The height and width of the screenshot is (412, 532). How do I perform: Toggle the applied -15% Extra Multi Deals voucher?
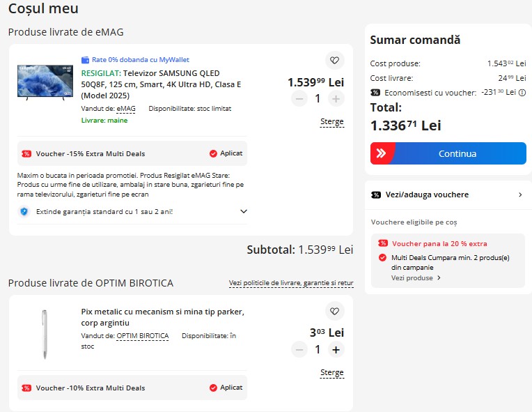pyautogui.click(x=213, y=153)
